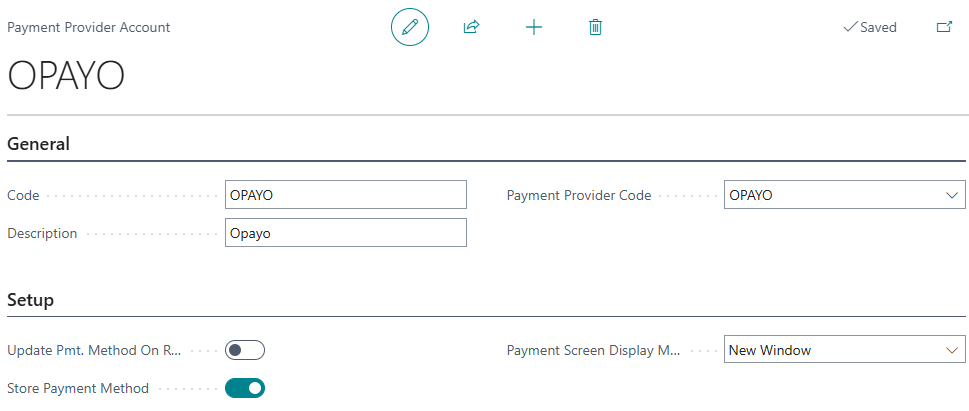Viewport: 969px width, 411px height.
Task: Click the plus icon to create new
Action: [534, 27]
